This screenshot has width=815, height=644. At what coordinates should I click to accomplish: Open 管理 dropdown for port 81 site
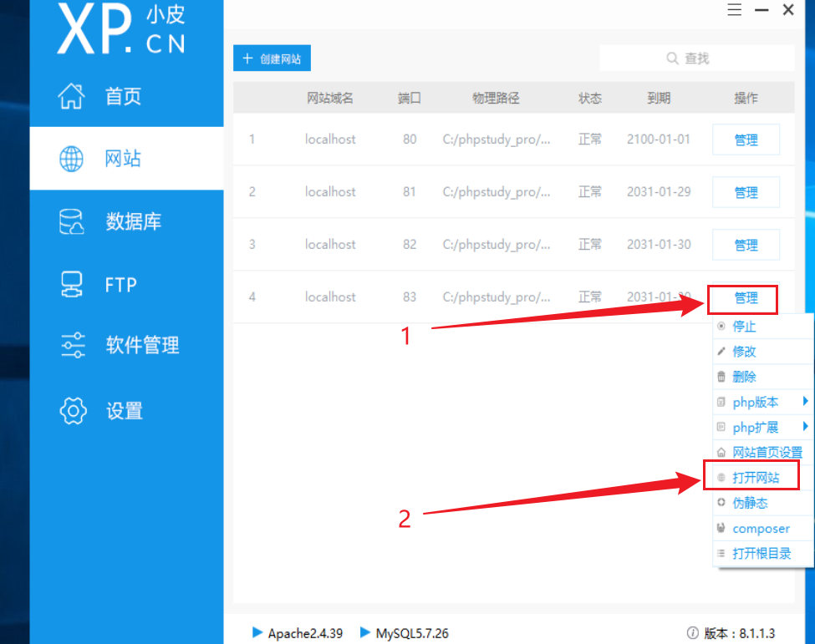(746, 192)
